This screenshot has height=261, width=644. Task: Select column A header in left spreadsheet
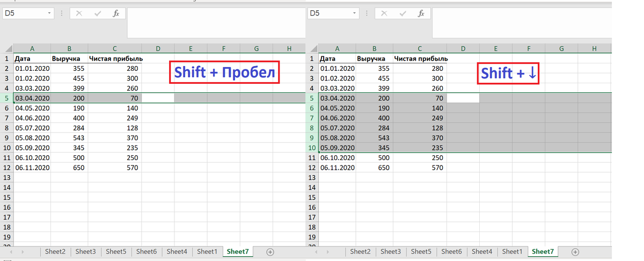pos(32,48)
